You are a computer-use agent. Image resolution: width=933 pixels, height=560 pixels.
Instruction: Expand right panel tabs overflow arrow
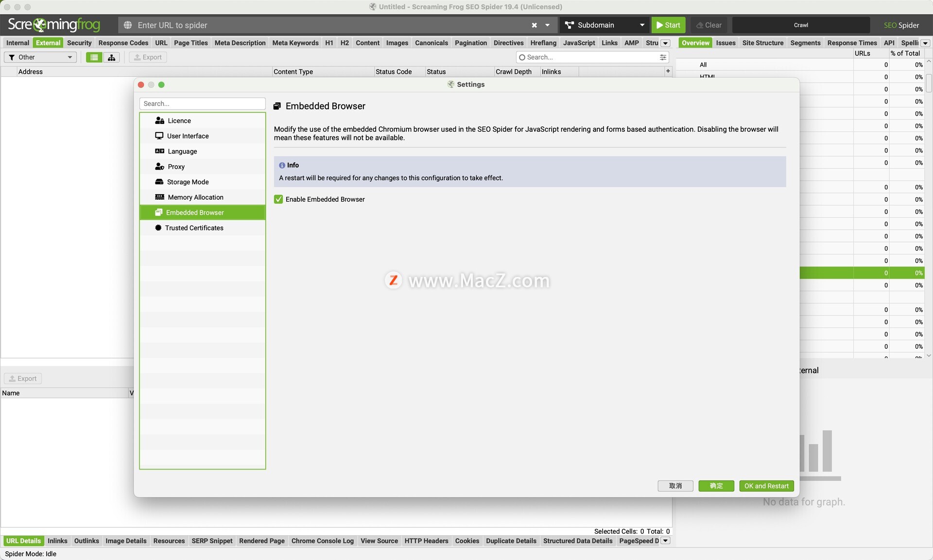(x=925, y=43)
